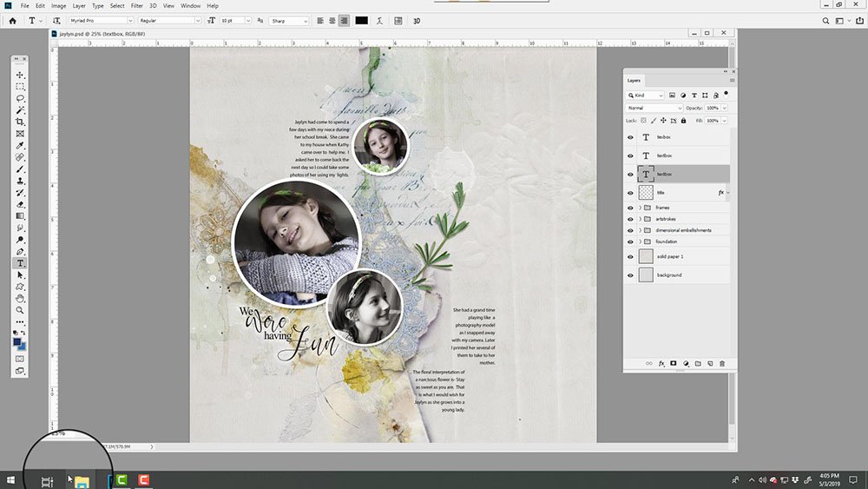This screenshot has height=489, width=868.
Task: Select the Horizontal Type tool in toolbox
Action: tap(20, 263)
